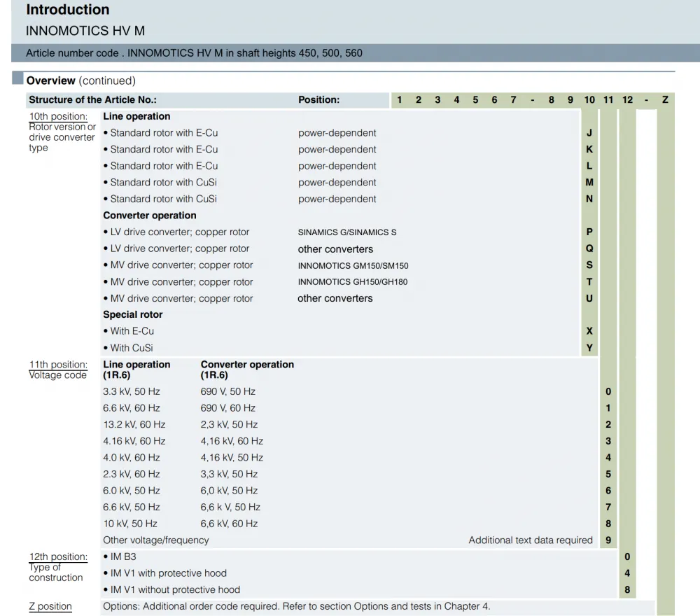This screenshot has width=700, height=616.
Task: Select the '11th position:' underlined label
Action: (58, 365)
